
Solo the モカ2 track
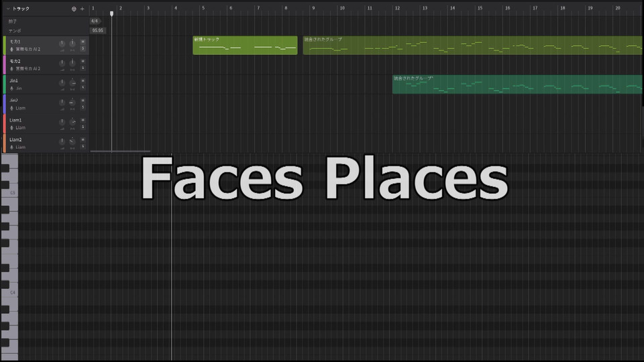point(83,68)
